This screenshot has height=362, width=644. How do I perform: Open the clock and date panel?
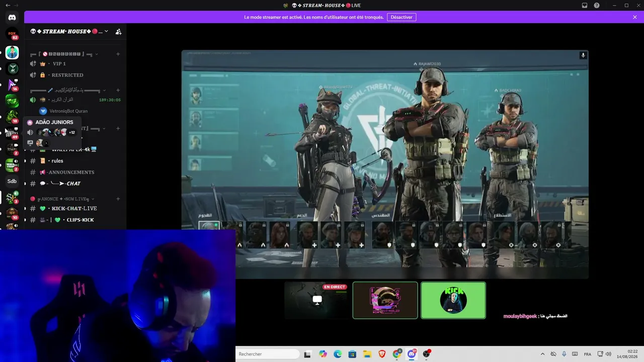tap(627, 354)
